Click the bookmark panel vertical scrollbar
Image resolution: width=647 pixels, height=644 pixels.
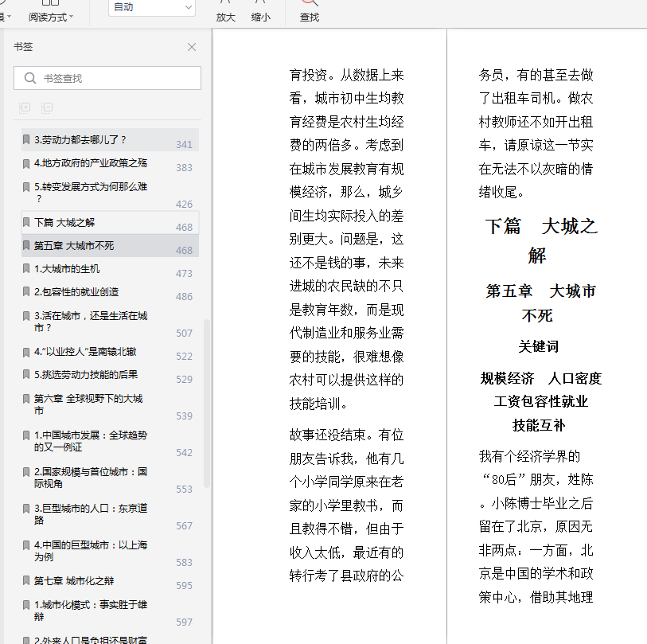(207, 403)
